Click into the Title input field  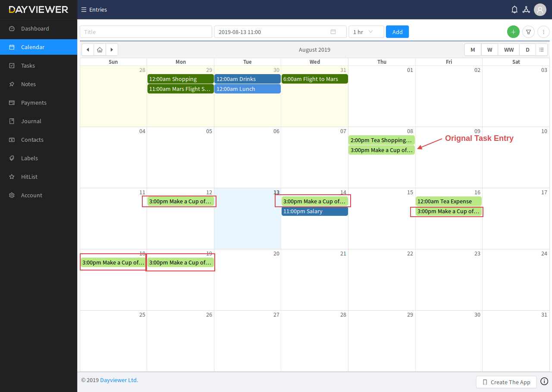click(146, 32)
